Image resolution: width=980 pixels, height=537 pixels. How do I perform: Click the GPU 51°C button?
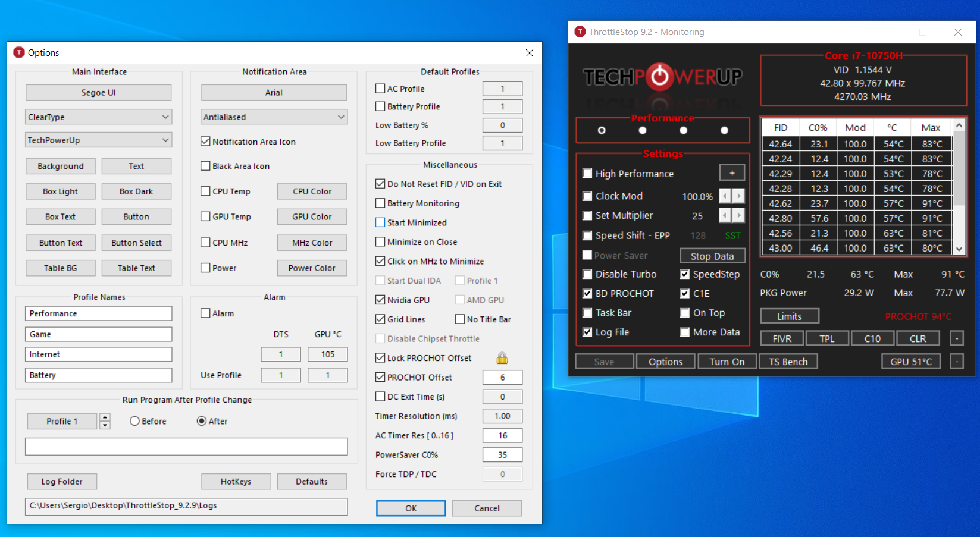tap(911, 362)
